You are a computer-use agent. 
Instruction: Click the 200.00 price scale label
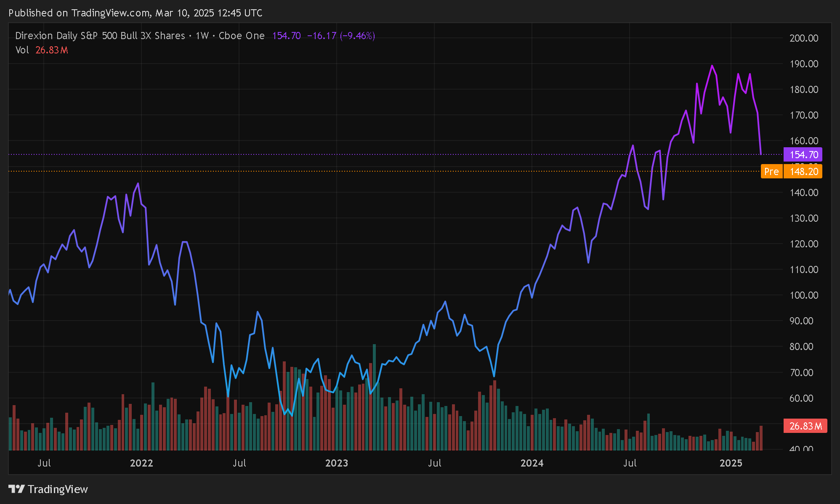coord(804,38)
